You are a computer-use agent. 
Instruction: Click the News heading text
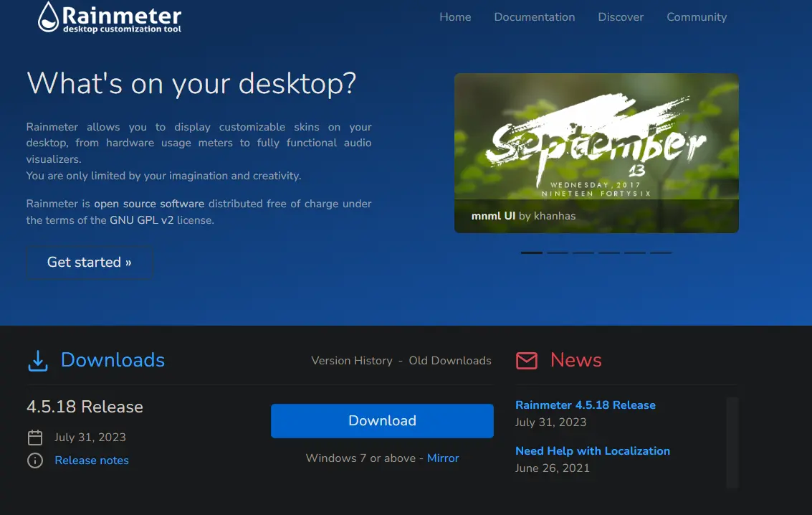point(576,360)
